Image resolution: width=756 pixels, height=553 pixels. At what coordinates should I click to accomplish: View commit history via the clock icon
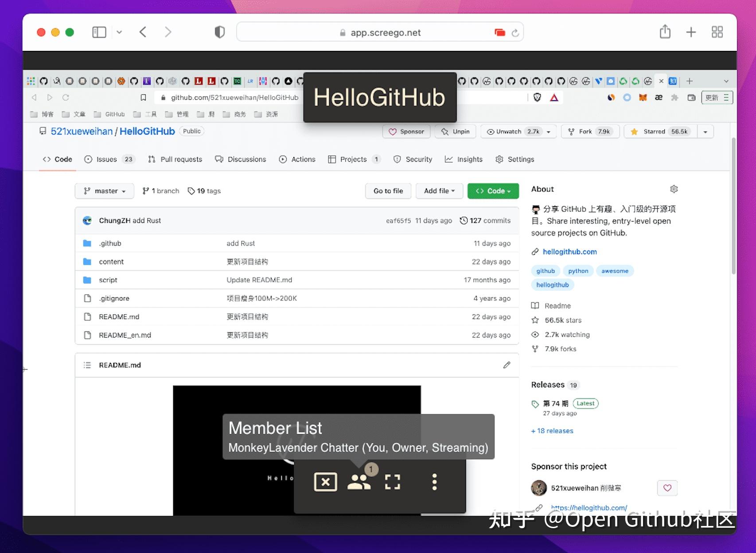464,220
